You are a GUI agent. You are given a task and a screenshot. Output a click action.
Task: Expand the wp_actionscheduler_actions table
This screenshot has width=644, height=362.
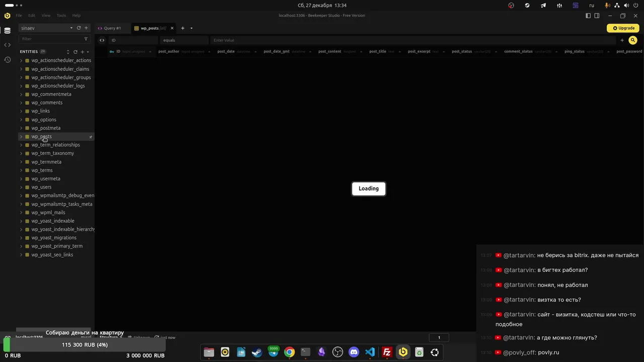tap(21, 60)
